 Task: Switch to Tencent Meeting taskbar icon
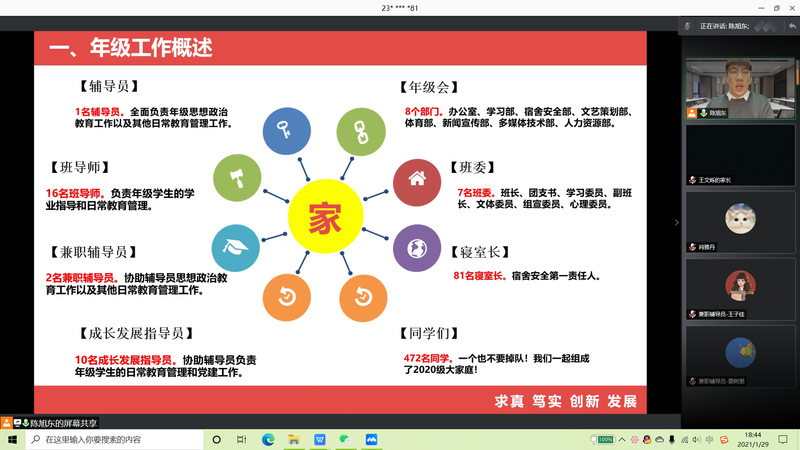(372, 440)
